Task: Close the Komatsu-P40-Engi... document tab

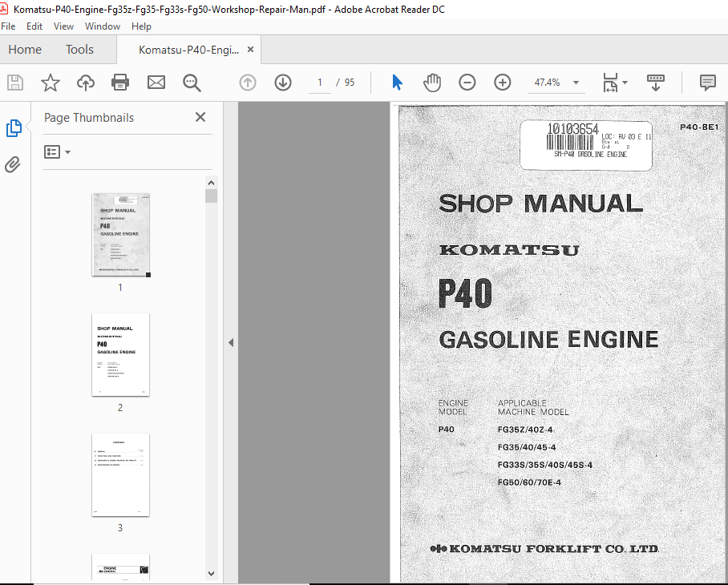Action: click(250, 49)
